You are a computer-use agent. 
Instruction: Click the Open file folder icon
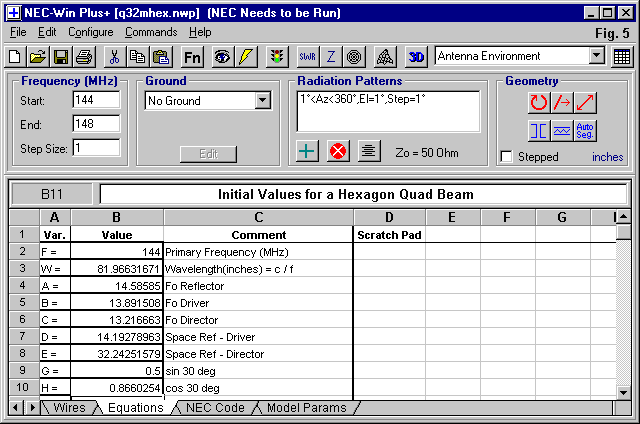click(37, 57)
